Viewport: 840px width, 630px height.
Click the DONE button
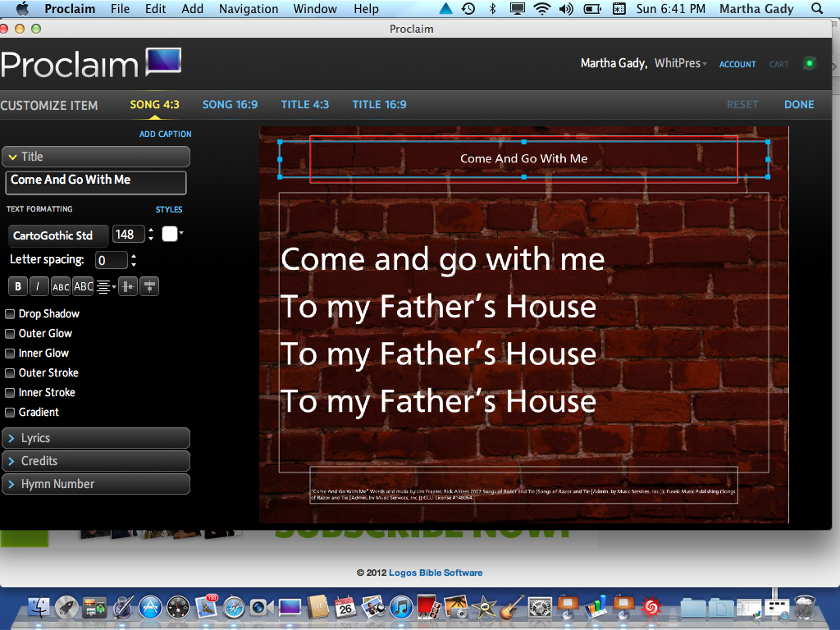click(x=799, y=104)
